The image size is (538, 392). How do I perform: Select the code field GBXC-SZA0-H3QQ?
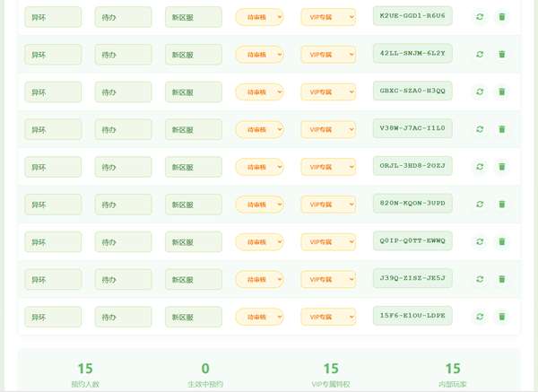pos(412,91)
